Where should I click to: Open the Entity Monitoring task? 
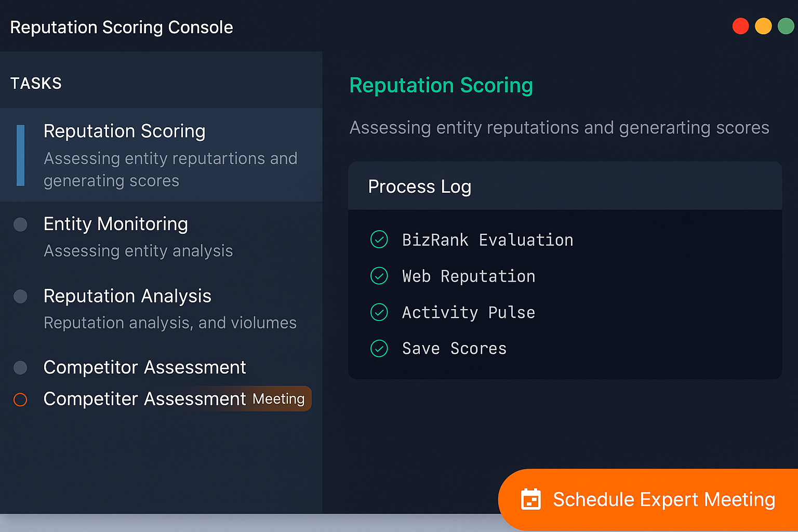tap(115, 224)
